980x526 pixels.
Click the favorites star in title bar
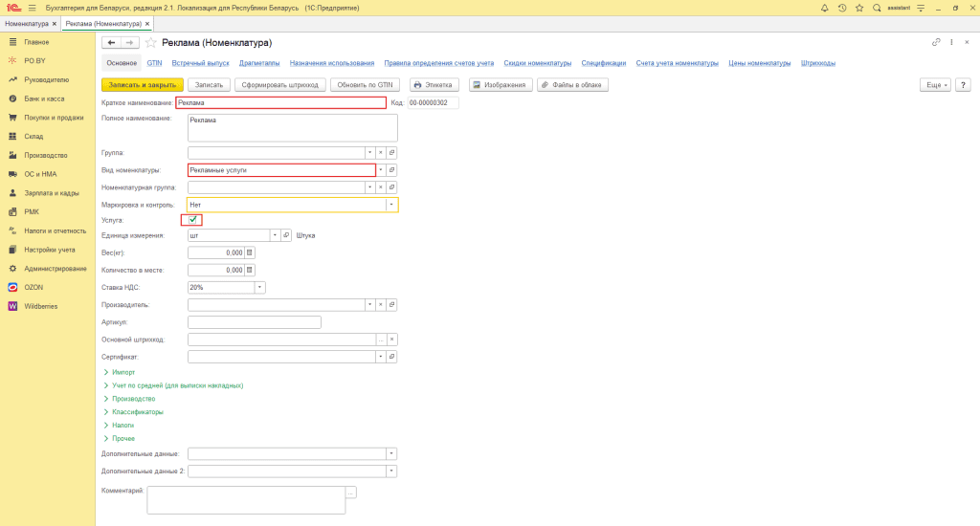coord(858,8)
